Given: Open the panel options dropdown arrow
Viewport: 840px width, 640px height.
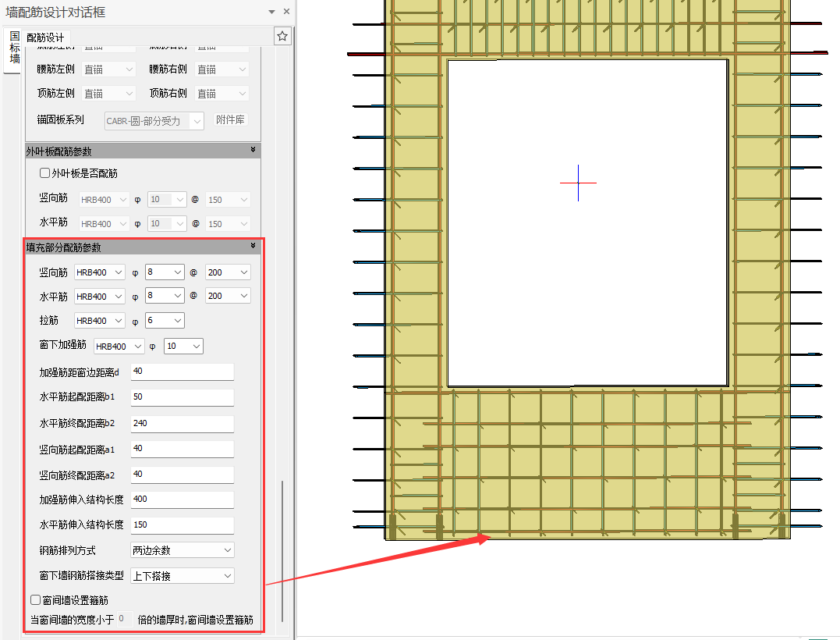Looking at the screenshot, I should (271, 12).
